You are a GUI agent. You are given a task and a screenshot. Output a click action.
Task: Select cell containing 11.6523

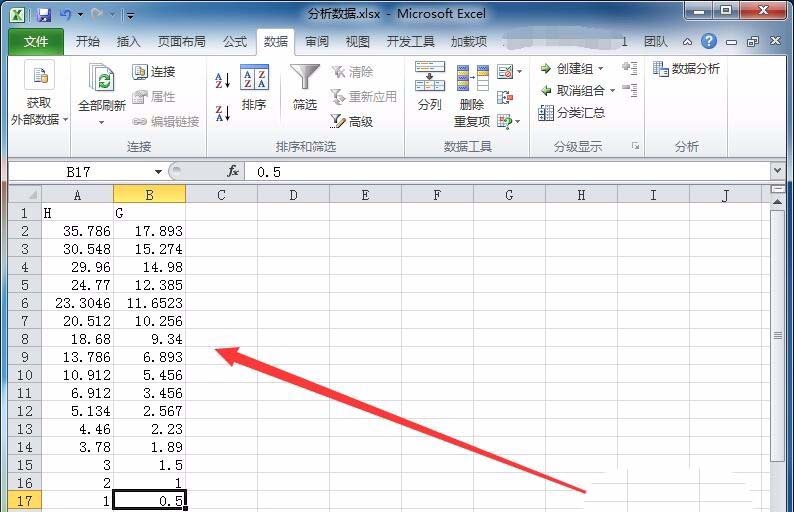pos(149,303)
